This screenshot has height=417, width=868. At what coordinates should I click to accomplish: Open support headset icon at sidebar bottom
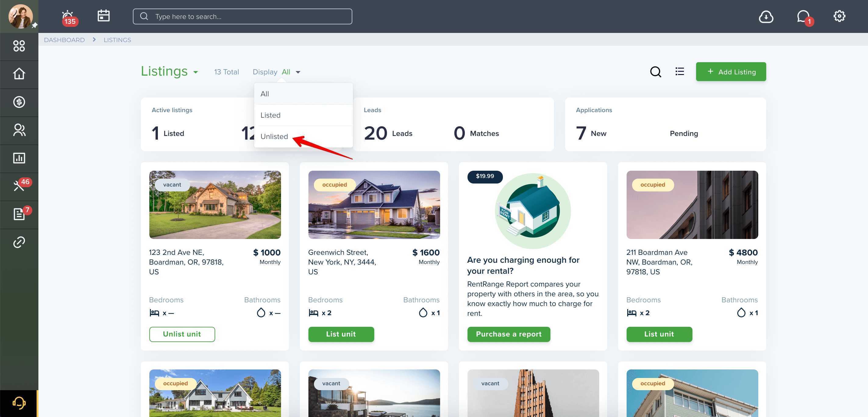(19, 403)
